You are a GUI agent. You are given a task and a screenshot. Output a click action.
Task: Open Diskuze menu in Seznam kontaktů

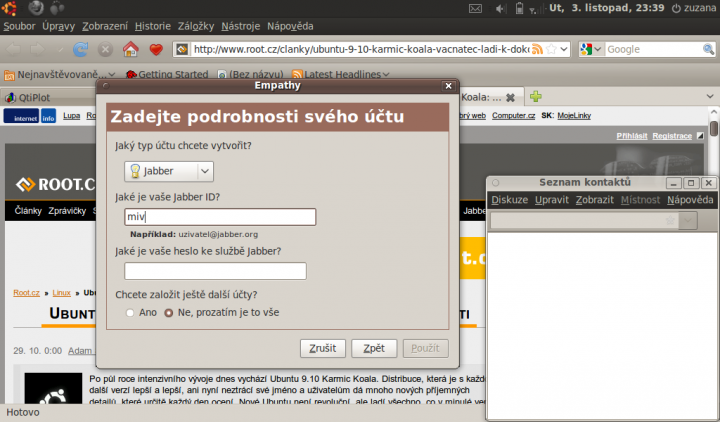[x=509, y=200]
